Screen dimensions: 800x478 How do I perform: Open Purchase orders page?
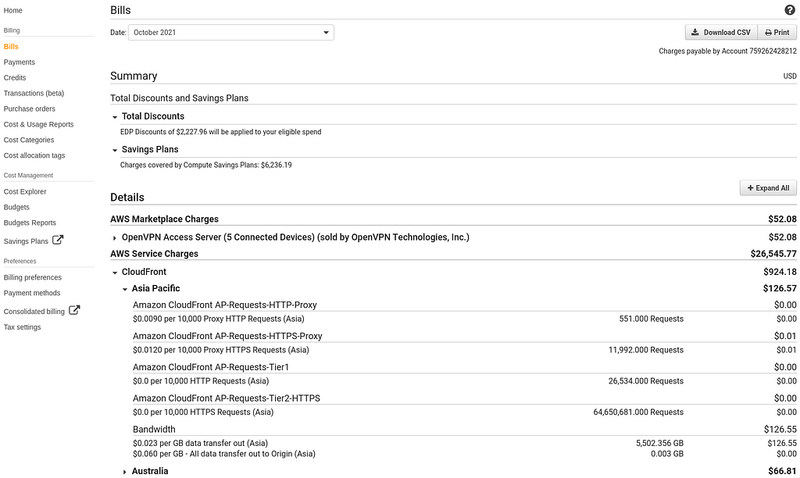point(29,109)
